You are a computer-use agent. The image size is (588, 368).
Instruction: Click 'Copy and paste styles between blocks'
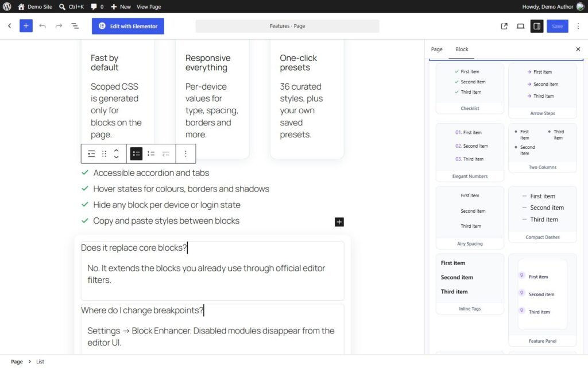(x=166, y=221)
